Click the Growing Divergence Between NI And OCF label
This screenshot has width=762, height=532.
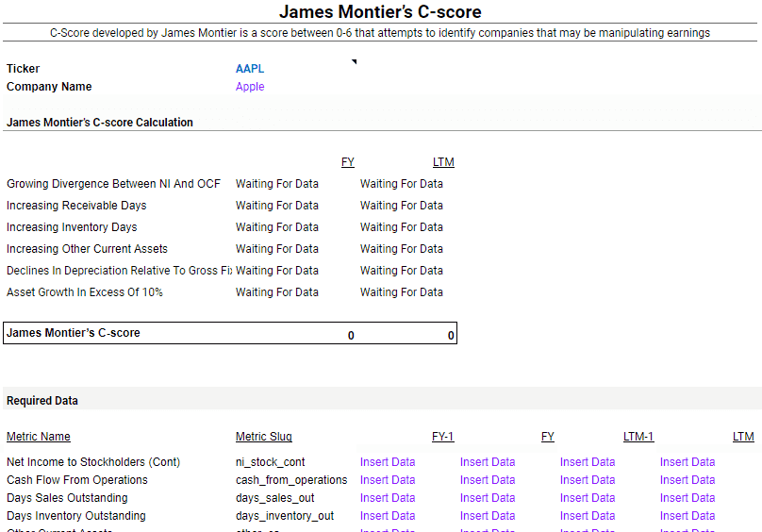click(113, 184)
